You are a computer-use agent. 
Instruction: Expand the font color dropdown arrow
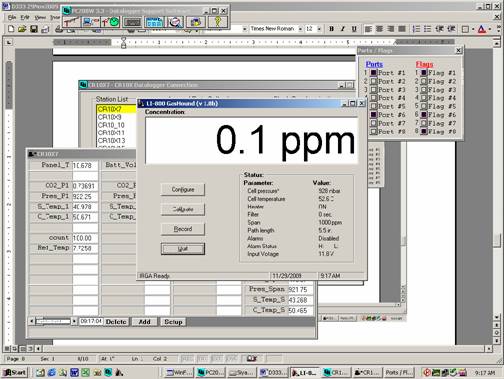click(489, 29)
